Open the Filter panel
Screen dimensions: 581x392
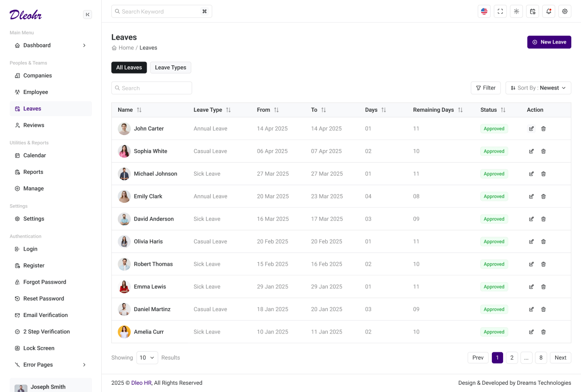tap(486, 88)
